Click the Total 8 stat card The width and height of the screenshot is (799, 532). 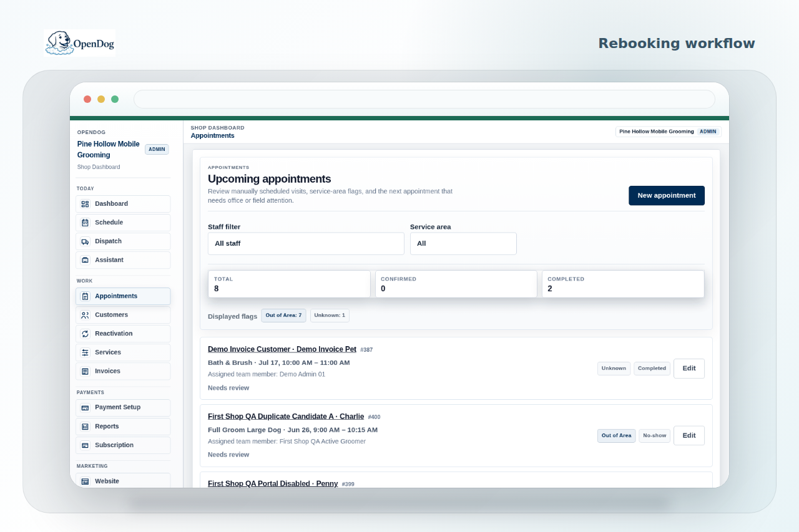point(289,284)
